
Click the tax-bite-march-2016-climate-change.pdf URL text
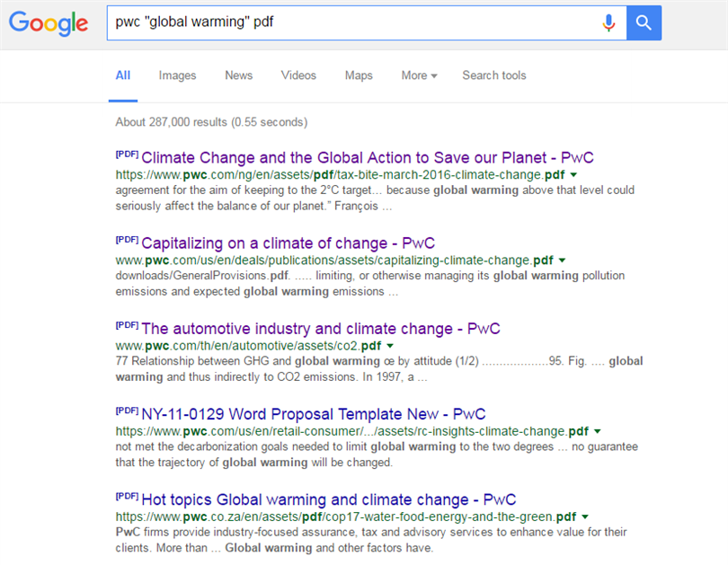click(x=340, y=175)
